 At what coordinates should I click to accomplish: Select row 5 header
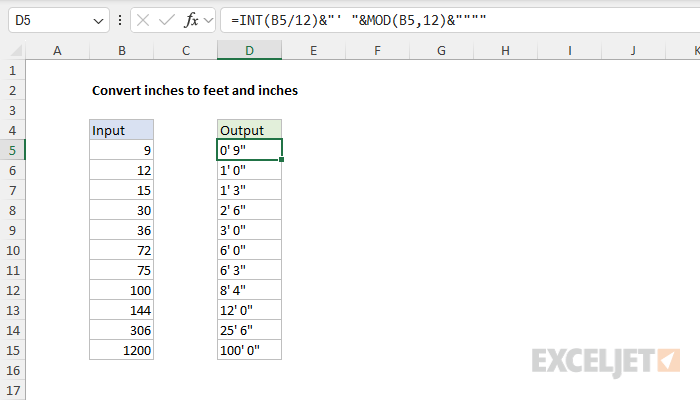tap(12, 150)
